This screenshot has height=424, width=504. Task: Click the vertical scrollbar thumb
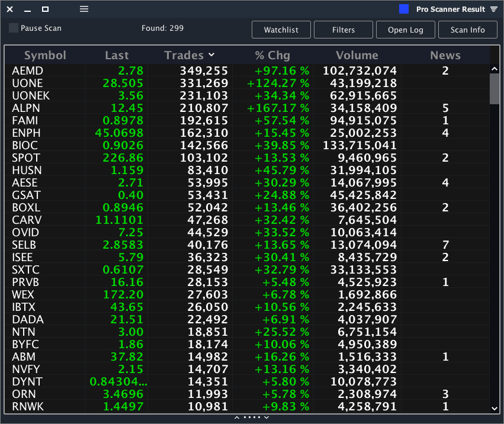click(495, 89)
